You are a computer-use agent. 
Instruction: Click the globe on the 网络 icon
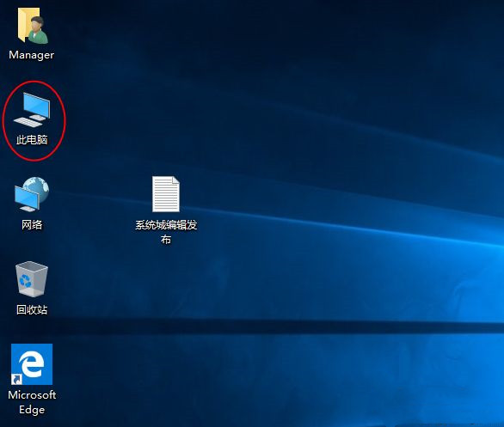pos(38,188)
